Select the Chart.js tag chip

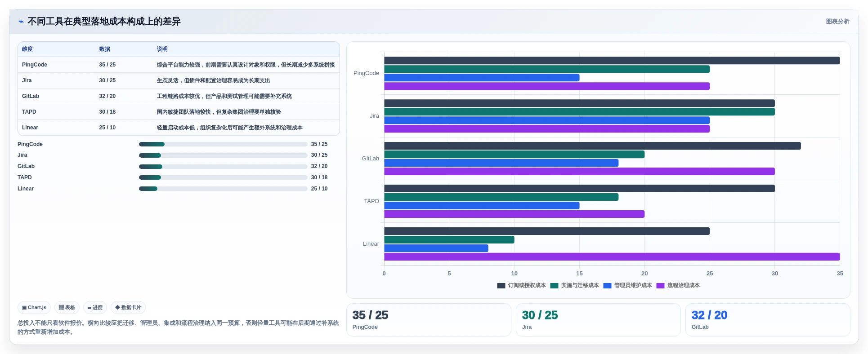(34, 308)
